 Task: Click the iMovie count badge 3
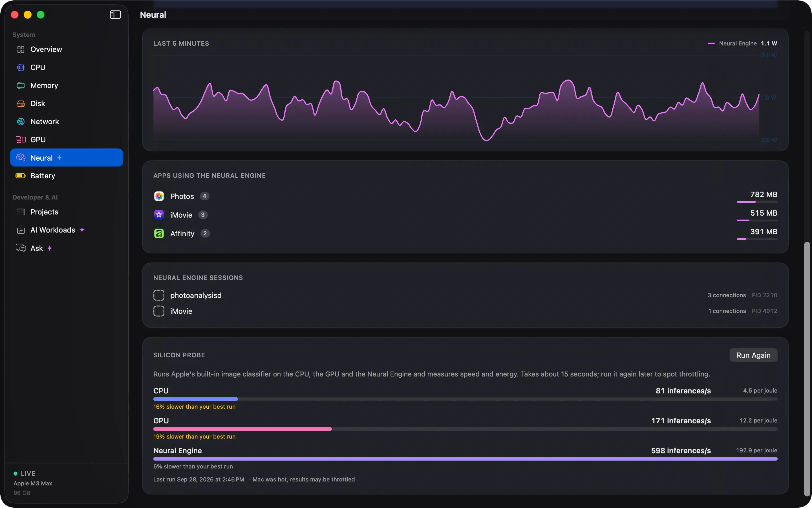pos(203,215)
